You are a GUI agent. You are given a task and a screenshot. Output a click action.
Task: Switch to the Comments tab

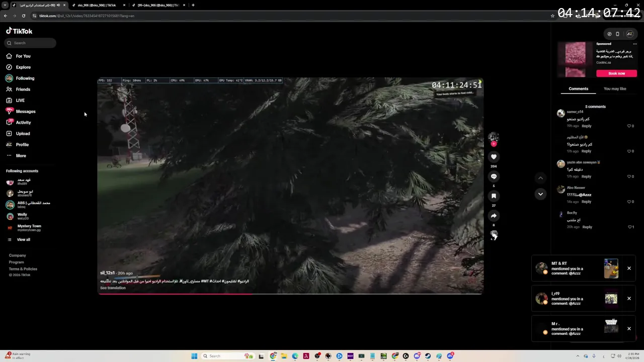pyautogui.click(x=578, y=89)
